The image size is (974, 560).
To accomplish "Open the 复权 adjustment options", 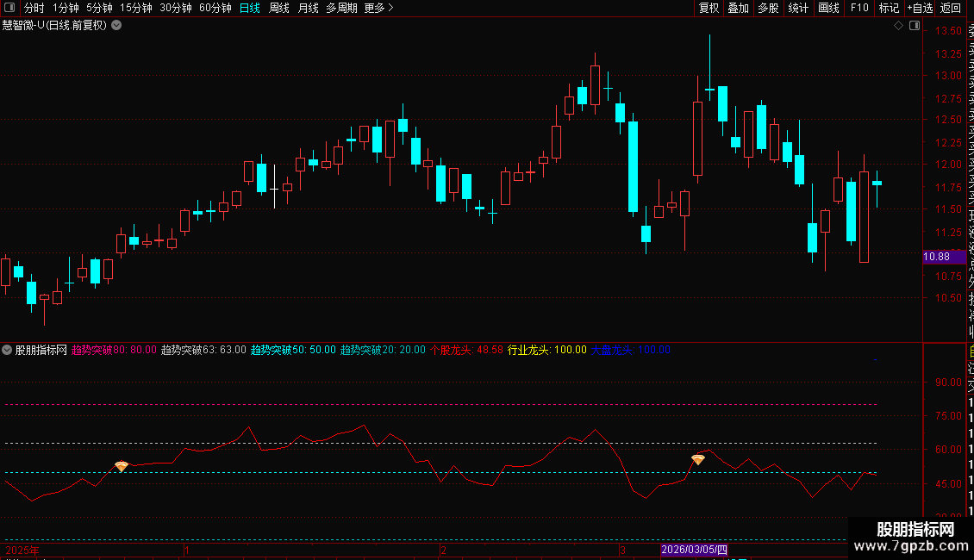I will [709, 8].
